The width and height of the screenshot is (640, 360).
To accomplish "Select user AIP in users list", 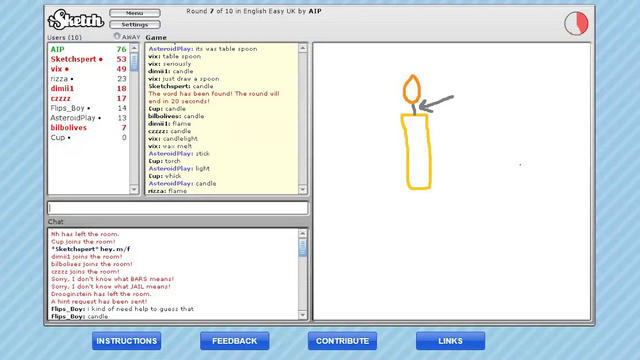I will tap(88, 49).
